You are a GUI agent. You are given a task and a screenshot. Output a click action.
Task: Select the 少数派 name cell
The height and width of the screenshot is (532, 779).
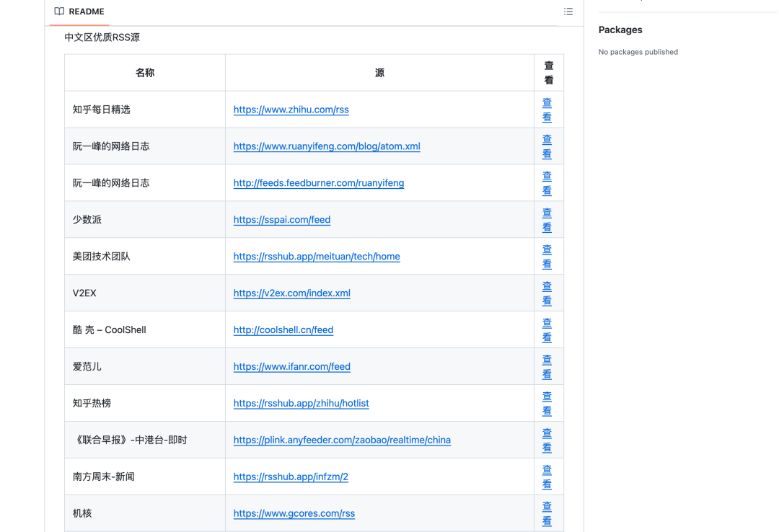[145, 220]
